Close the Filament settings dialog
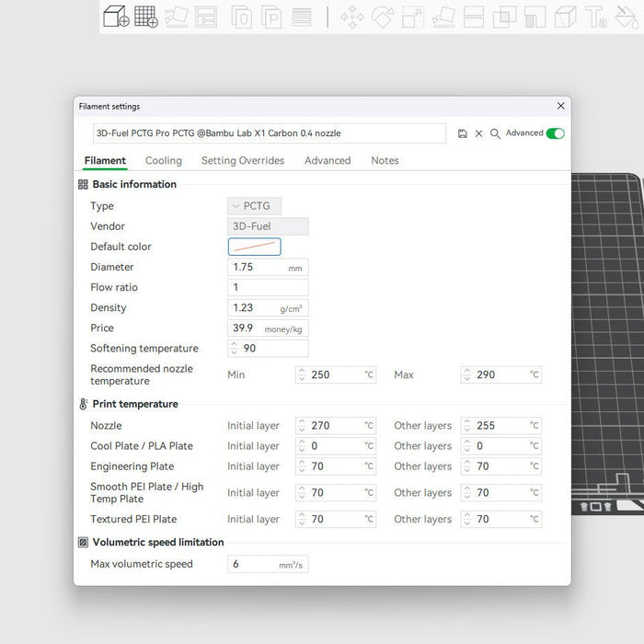The image size is (644, 644). point(560,106)
